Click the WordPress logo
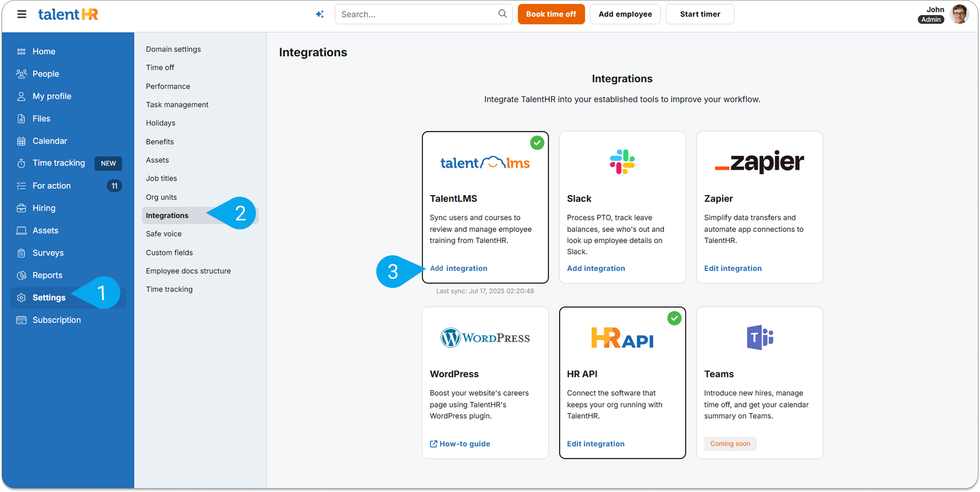Viewport: 980px width, 492px height. coord(485,337)
